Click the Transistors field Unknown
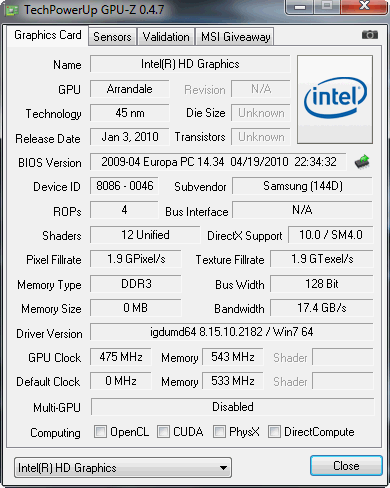390x488 pixels. [x=261, y=137]
